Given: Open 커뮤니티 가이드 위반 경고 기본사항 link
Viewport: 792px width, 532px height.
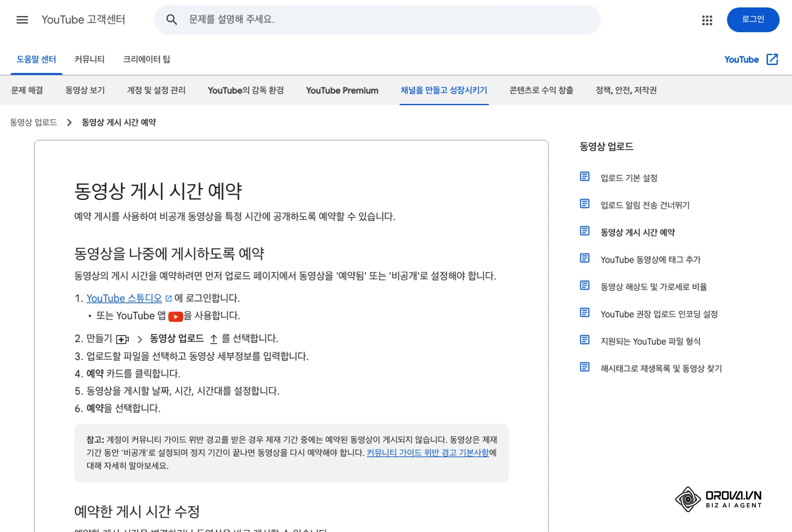Looking at the screenshot, I should point(428,453).
